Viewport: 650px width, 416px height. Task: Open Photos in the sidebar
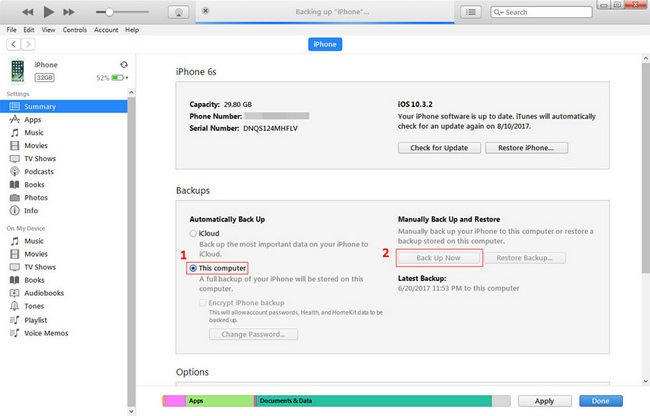[36, 198]
